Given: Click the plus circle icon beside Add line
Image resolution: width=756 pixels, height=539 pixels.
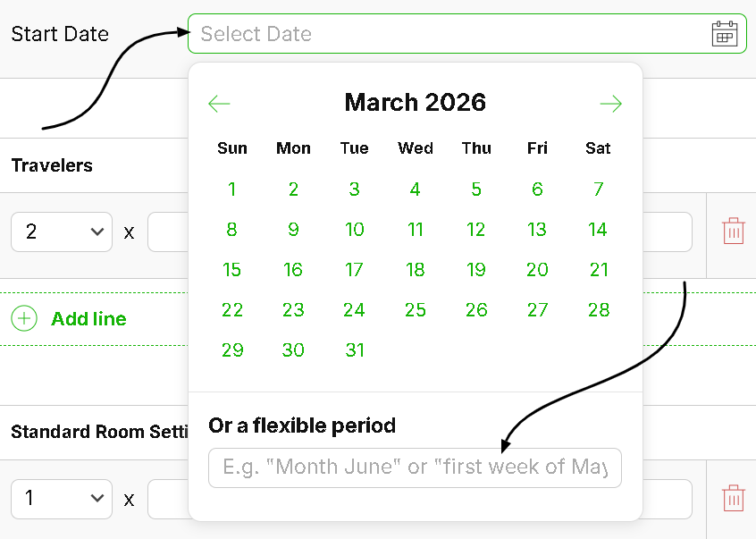Looking at the screenshot, I should (24, 319).
